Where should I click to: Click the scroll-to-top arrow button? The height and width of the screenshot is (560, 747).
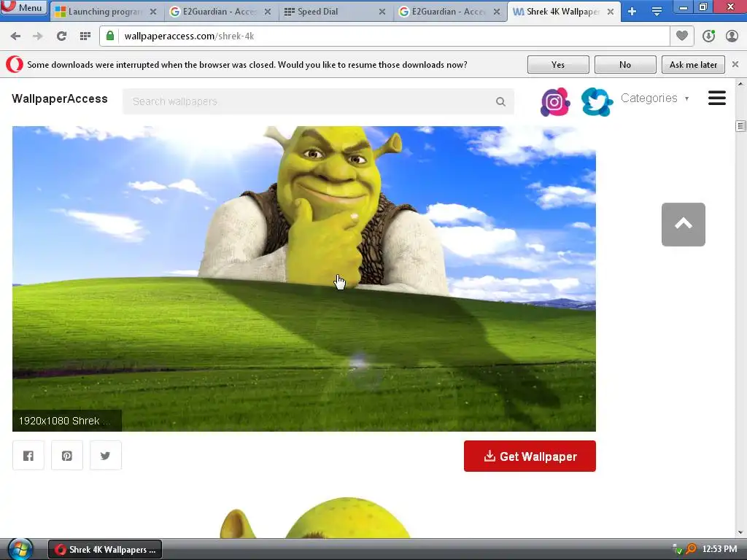point(683,225)
